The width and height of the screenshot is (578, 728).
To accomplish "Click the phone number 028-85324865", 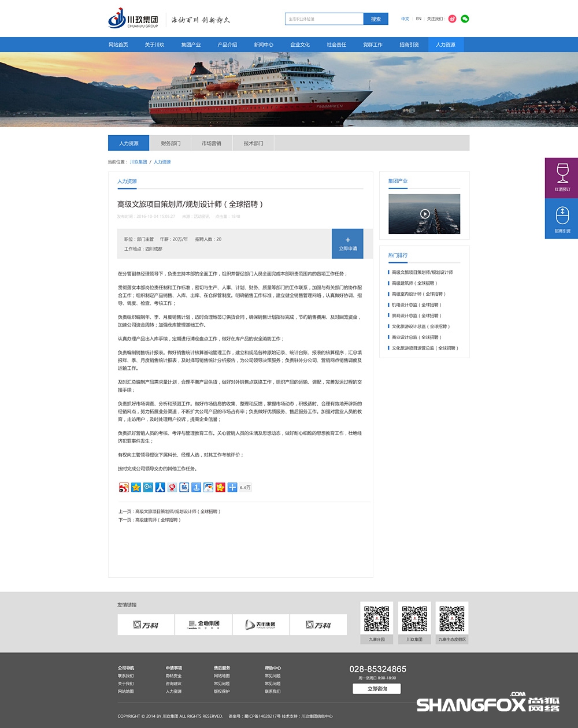I will tap(377, 669).
